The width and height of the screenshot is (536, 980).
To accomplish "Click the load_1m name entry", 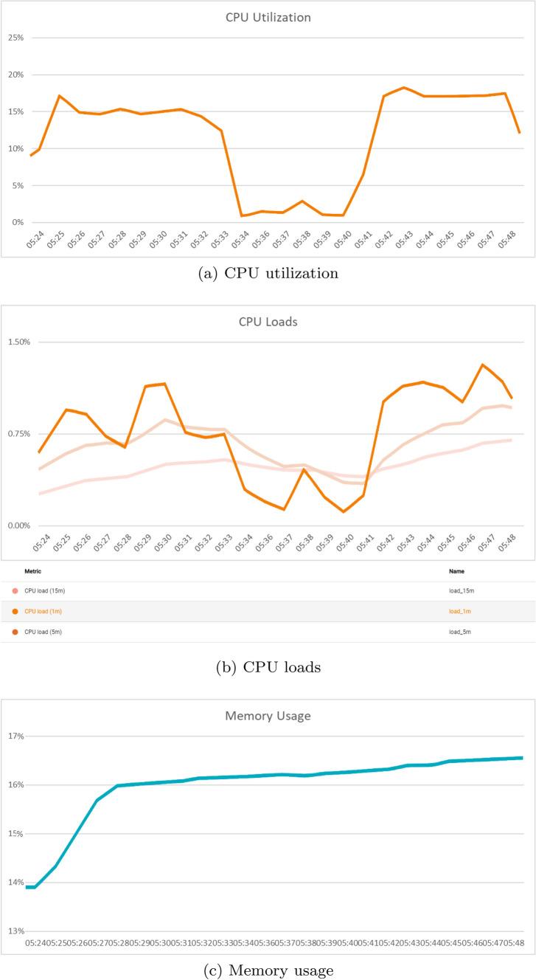I will point(459,611).
